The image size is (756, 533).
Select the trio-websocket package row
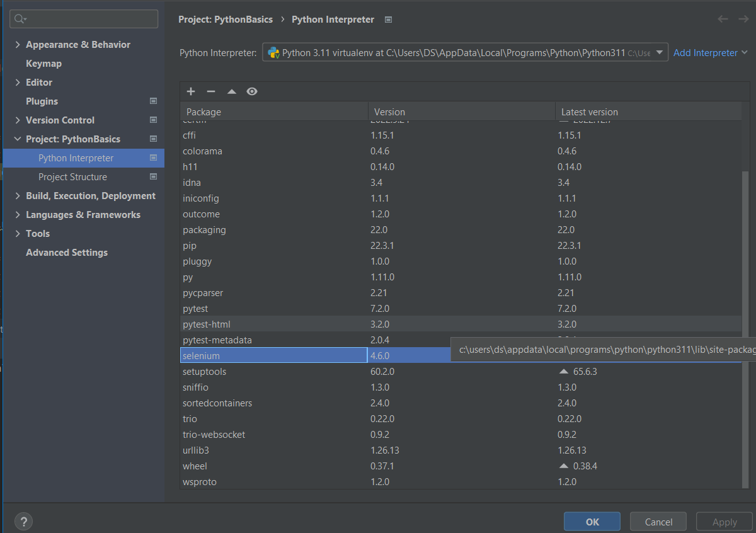(x=460, y=435)
